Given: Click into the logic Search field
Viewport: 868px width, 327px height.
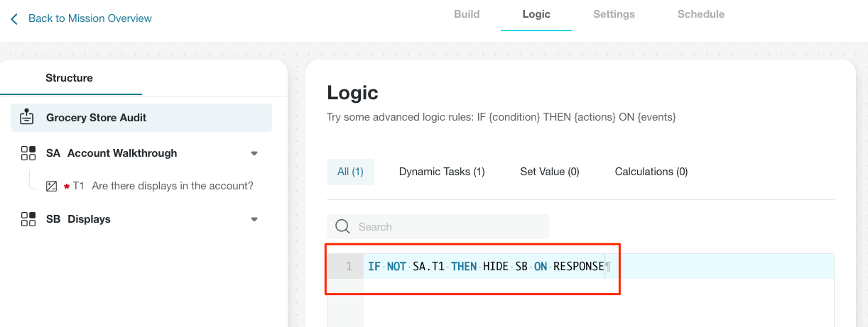Looking at the screenshot, I should [x=438, y=226].
